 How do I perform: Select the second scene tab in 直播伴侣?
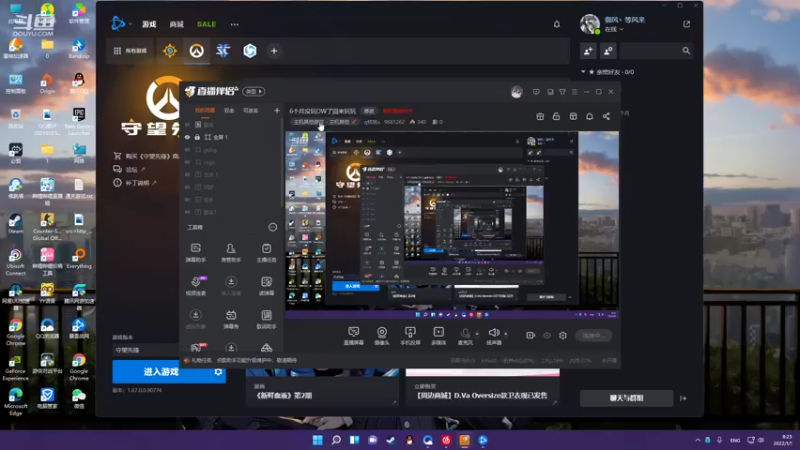pos(229,110)
